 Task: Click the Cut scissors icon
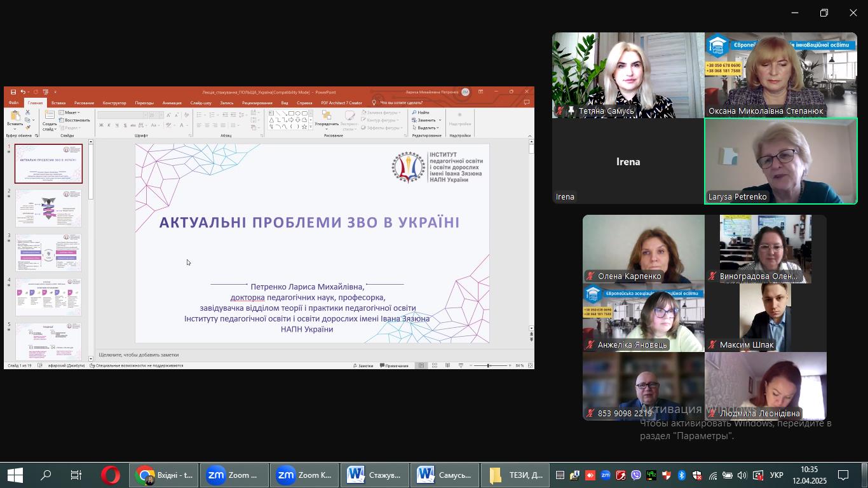pos(27,112)
